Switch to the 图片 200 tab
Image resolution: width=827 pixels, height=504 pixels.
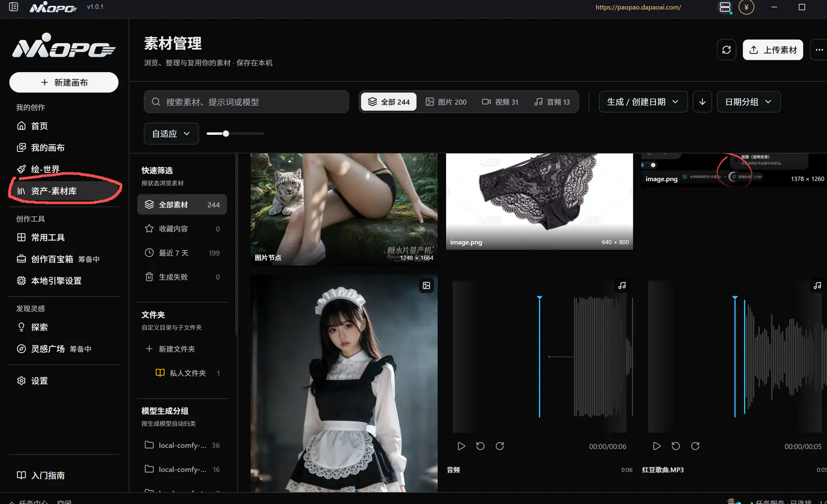[446, 102]
